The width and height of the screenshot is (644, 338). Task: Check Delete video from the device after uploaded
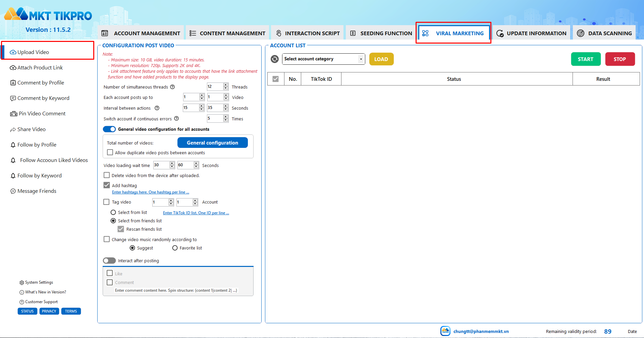click(x=107, y=175)
